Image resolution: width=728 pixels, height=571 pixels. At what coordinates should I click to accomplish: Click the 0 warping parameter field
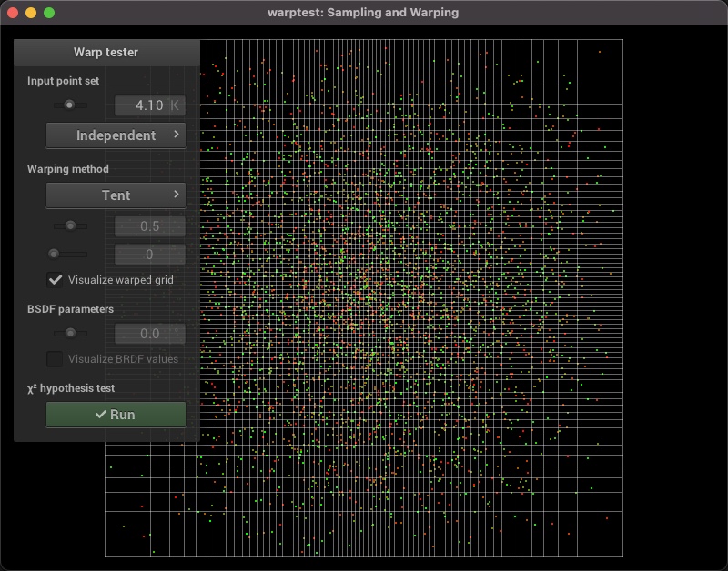tap(149, 255)
